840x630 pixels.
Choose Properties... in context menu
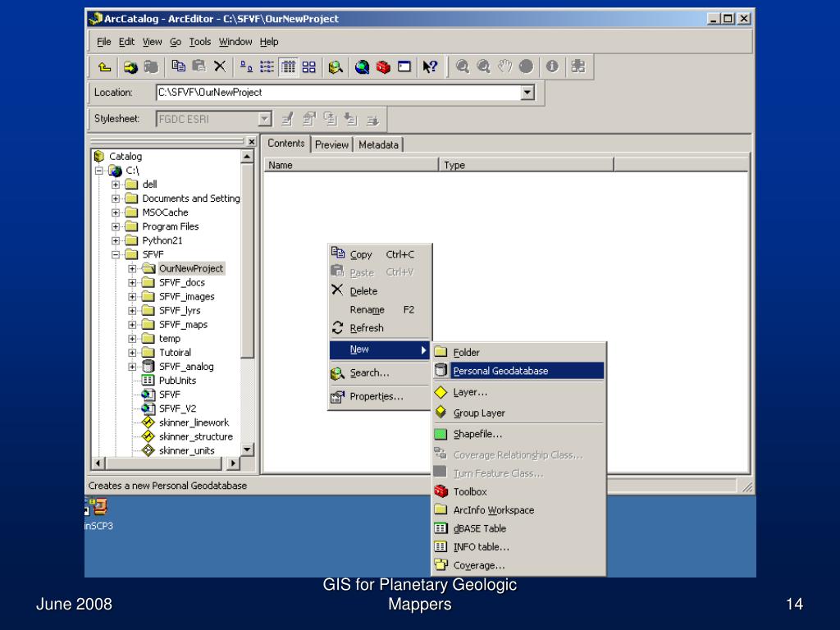click(x=381, y=396)
